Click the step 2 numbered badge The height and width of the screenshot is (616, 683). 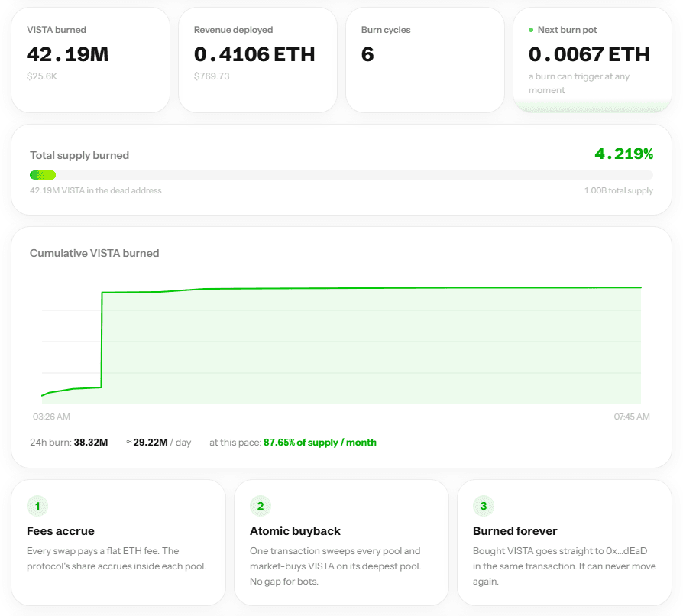[261, 506]
